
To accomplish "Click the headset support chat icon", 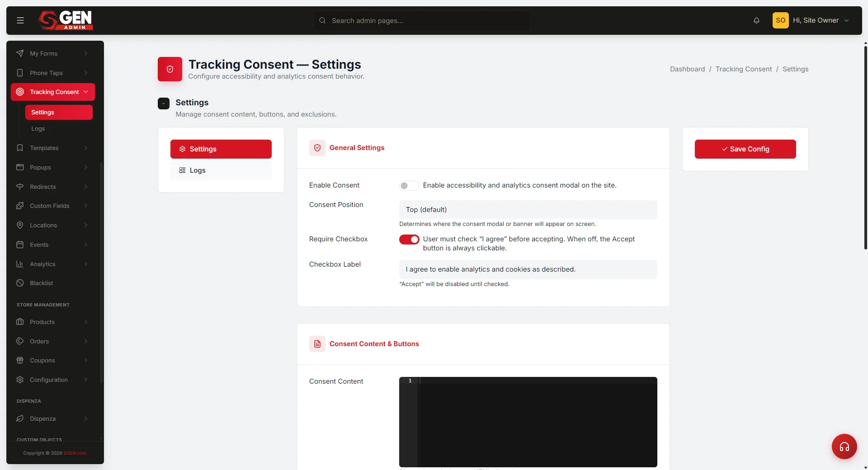I will [x=844, y=446].
